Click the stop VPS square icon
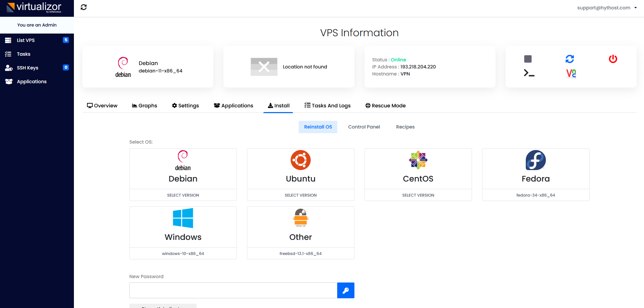The width and height of the screenshot is (644, 308). point(528,59)
